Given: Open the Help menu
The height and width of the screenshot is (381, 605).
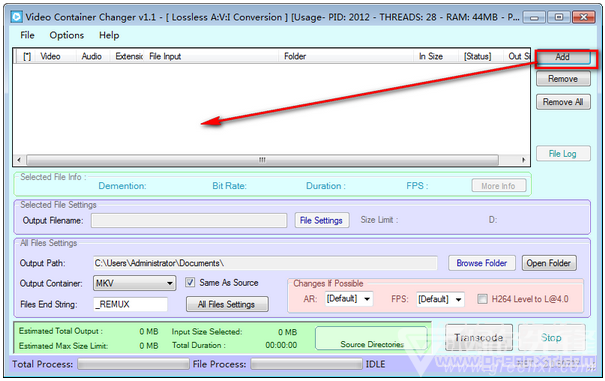Looking at the screenshot, I should click(109, 35).
